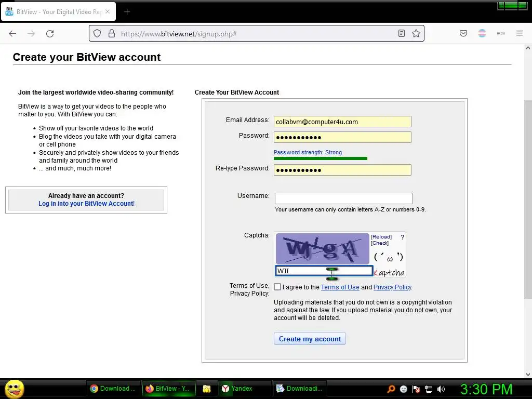This screenshot has height=399, width=532.
Task: Save page to Pocket icon
Action: click(463, 33)
